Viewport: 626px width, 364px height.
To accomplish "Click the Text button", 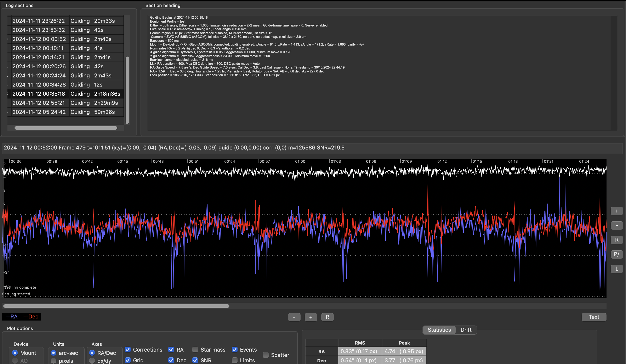I will [594, 317].
